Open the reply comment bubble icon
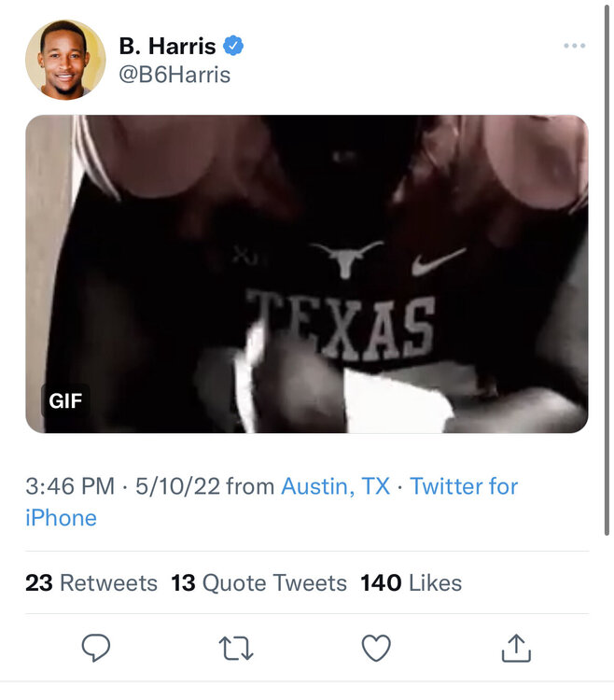614x700 pixels. pos(96,648)
